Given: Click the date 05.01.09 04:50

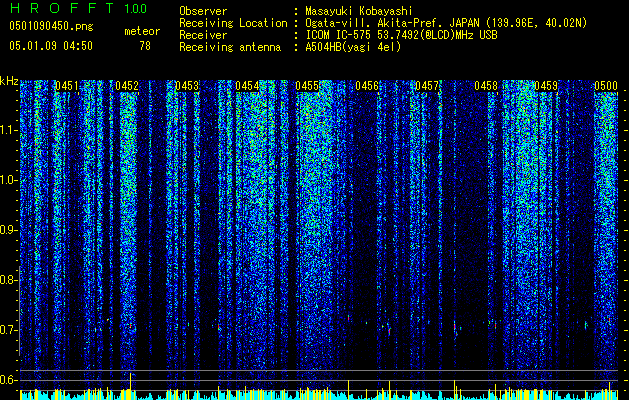Looking at the screenshot, I should [51, 46].
